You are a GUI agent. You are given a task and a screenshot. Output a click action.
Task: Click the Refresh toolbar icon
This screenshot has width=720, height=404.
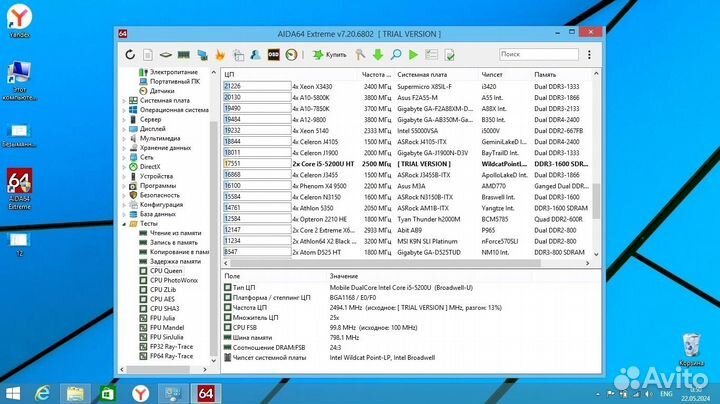[130, 55]
